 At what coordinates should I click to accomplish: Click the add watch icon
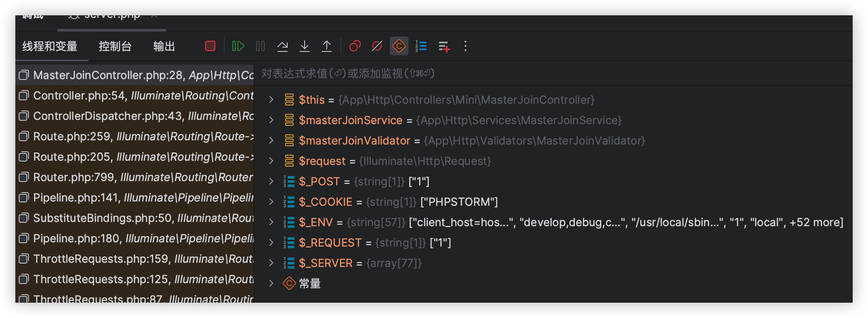pos(444,46)
